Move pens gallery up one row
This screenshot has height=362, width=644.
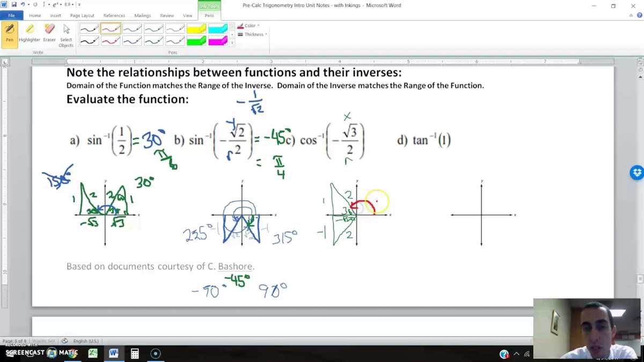[232, 26]
